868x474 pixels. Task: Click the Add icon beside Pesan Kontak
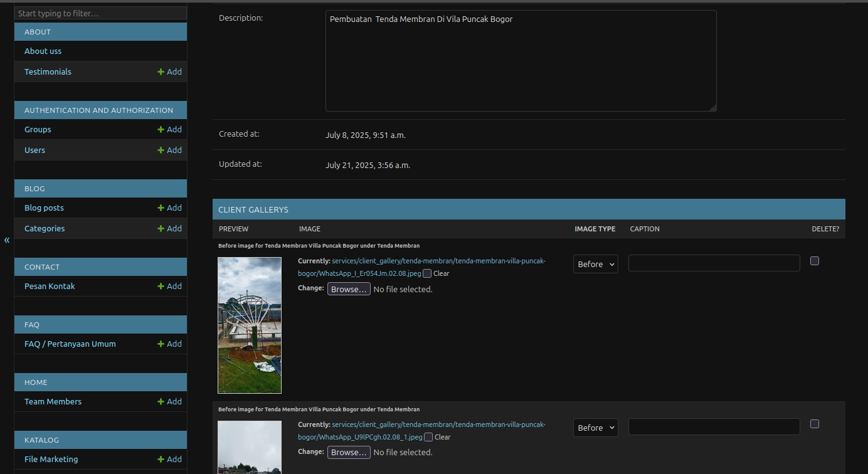click(169, 286)
